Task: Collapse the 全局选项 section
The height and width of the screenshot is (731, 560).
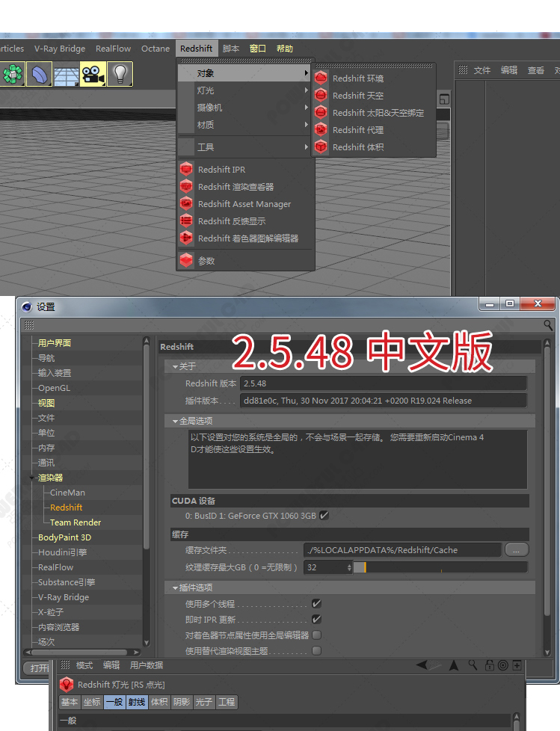Action: tap(175, 422)
